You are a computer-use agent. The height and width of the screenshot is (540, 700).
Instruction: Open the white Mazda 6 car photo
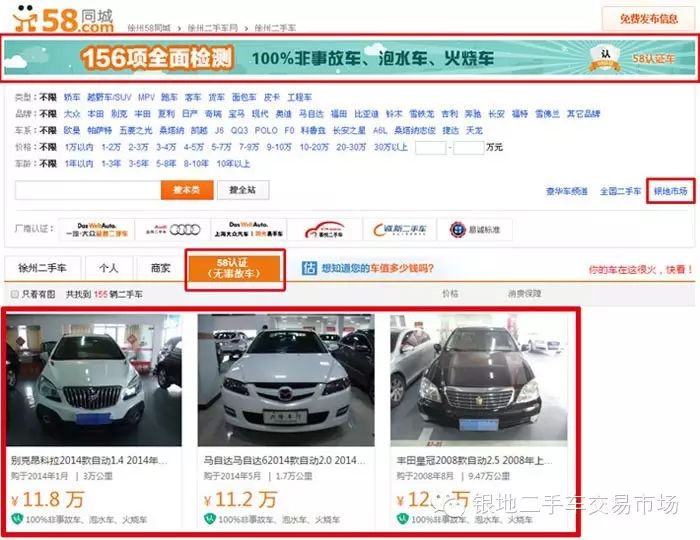pos(286,380)
